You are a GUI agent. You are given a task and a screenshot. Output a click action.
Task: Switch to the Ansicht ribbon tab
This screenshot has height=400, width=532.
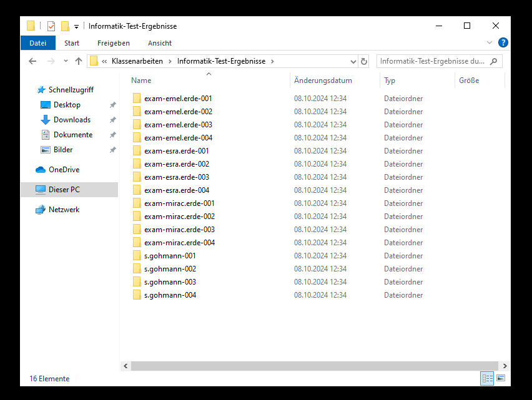[x=160, y=43]
